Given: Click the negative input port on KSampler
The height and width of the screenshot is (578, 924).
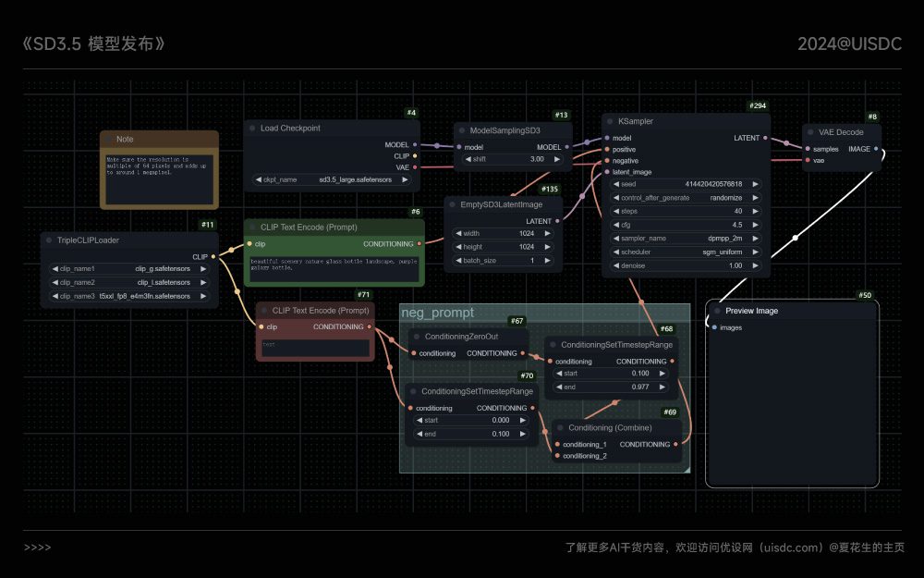Looking at the screenshot, I should (607, 160).
